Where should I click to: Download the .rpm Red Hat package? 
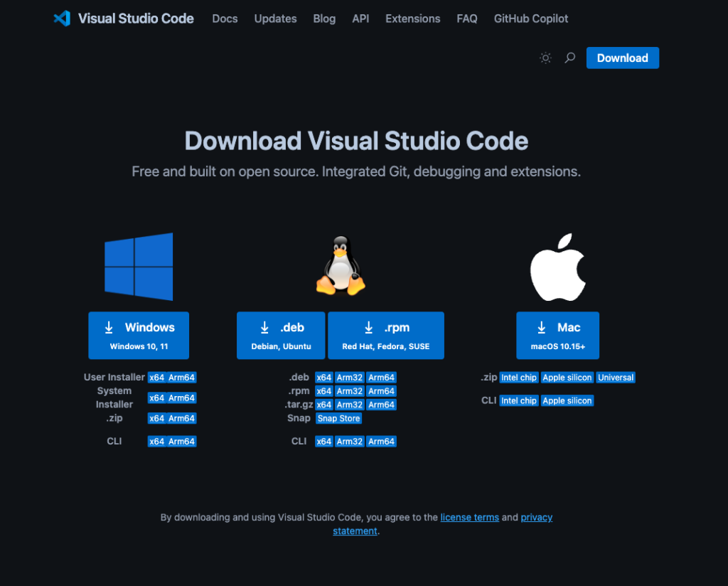point(386,335)
